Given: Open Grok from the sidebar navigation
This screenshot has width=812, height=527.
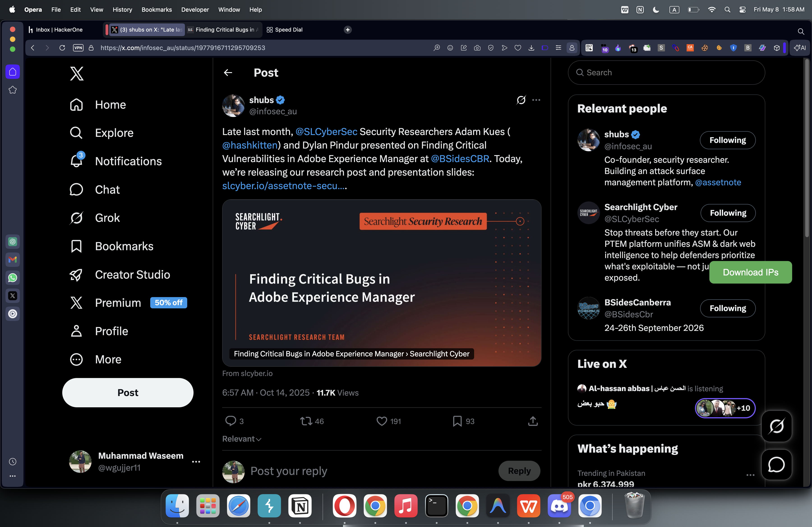Looking at the screenshot, I should (x=95, y=218).
